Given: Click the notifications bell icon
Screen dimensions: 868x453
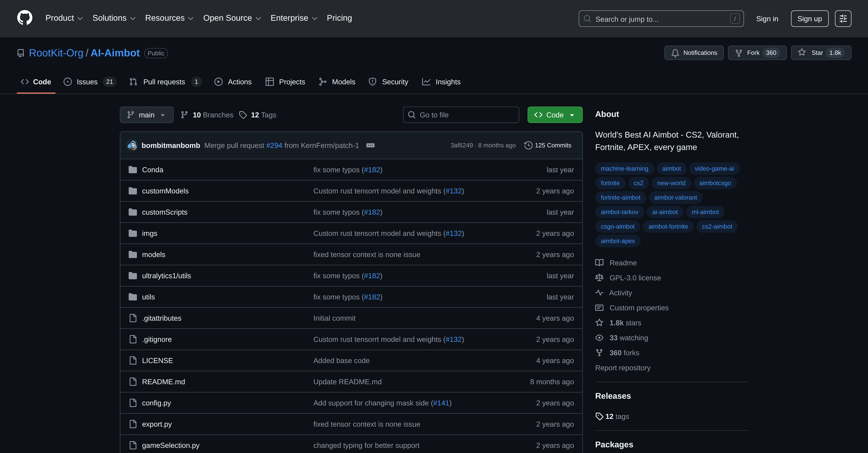Looking at the screenshot, I should (x=676, y=53).
